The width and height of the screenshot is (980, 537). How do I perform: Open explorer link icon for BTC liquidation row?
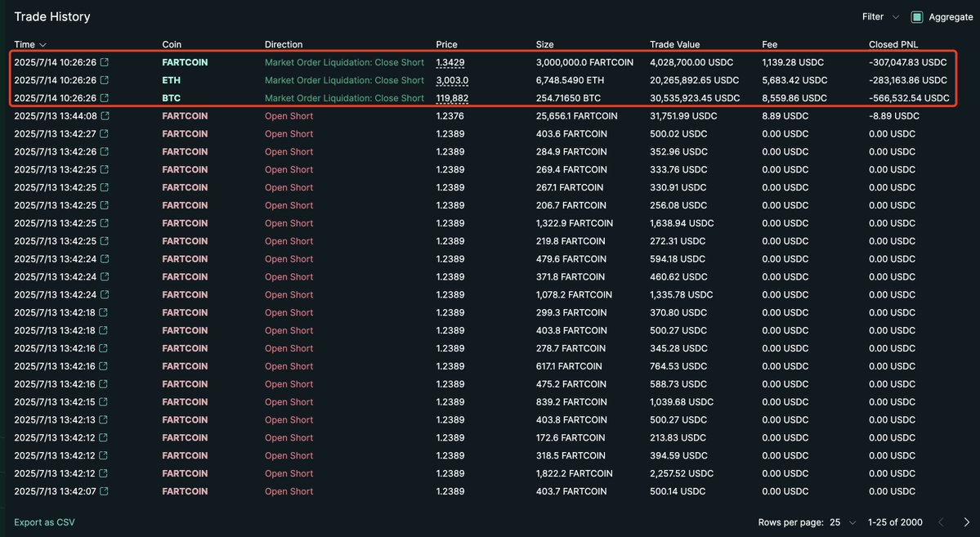(105, 98)
